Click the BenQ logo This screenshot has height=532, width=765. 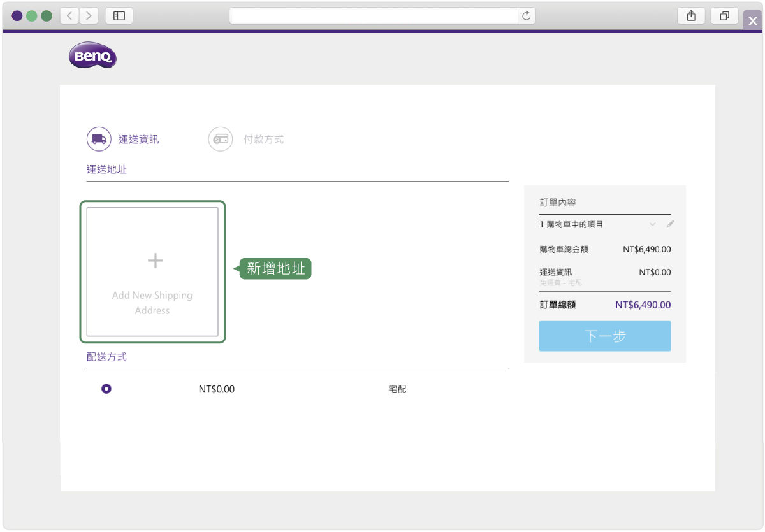pyautogui.click(x=92, y=56)
